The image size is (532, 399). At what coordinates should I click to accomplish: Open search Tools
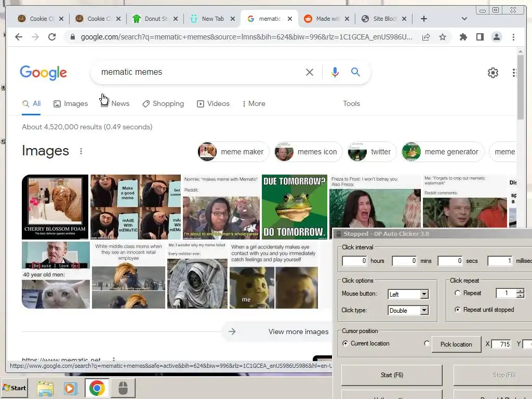pyautogui.click(x=351, y=103)
